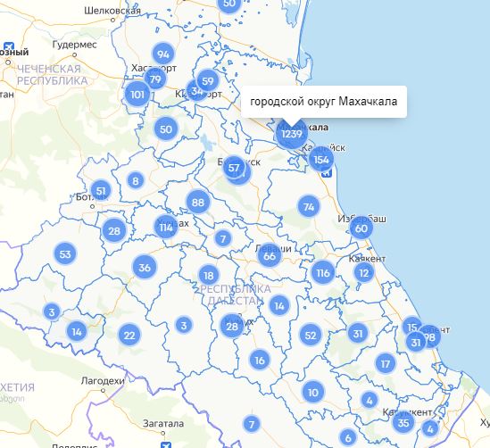Click the airport icon near Каспийск
This screenshot has height=448, width=490.
coord(327,172)
